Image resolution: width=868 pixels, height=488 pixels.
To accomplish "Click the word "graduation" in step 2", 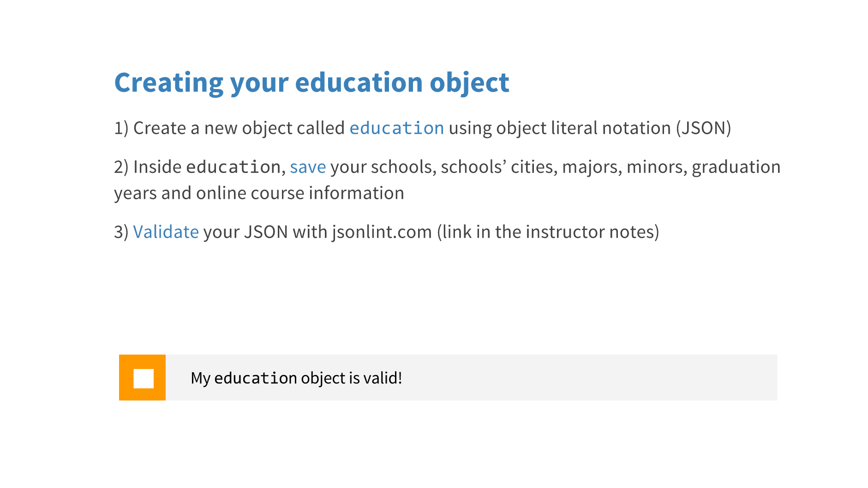I will click(x=736, y=167).
